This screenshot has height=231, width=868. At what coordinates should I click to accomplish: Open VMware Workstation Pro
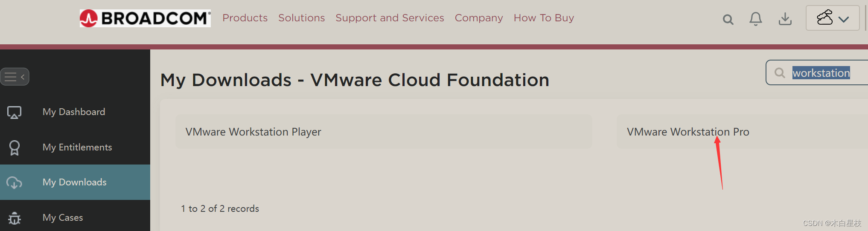[742, 132]
